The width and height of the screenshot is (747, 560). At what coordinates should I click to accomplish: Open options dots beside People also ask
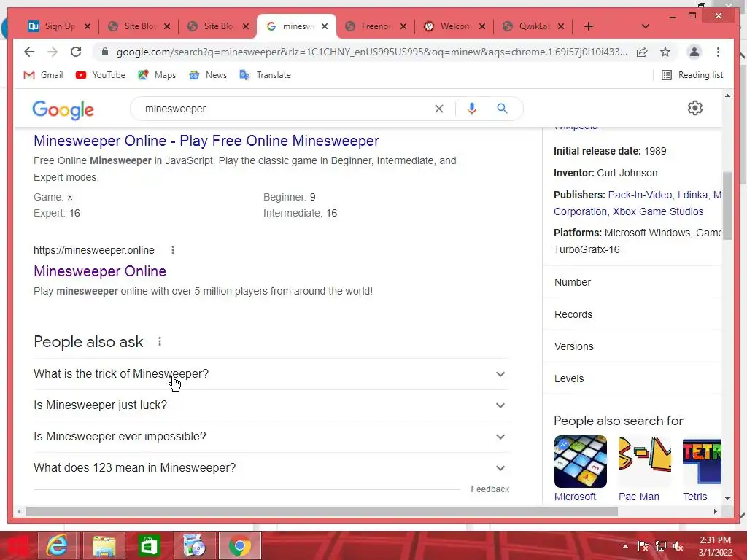[160, 341]
